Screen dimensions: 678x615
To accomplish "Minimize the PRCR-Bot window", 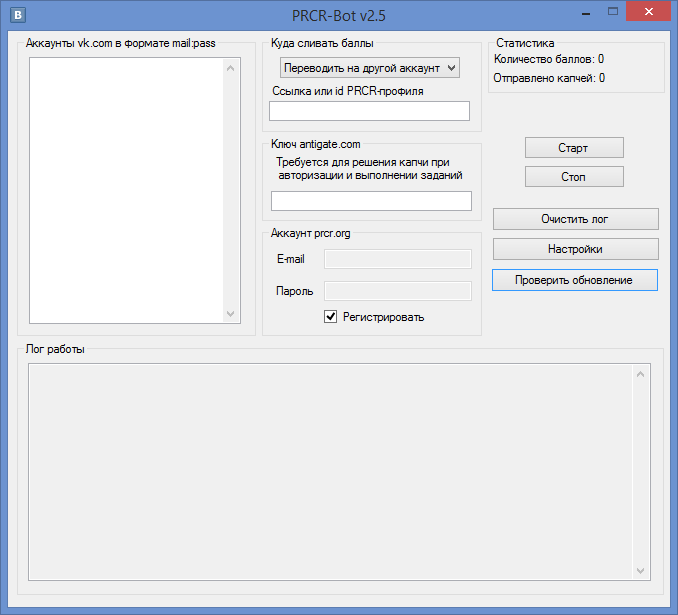I will (x=586, y=14).
